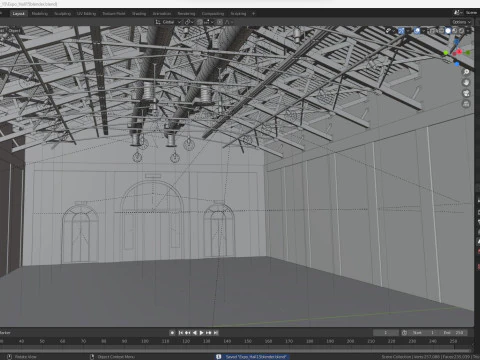Toggle preview range clock icon

pyautogui.click(x=404, y=333)
